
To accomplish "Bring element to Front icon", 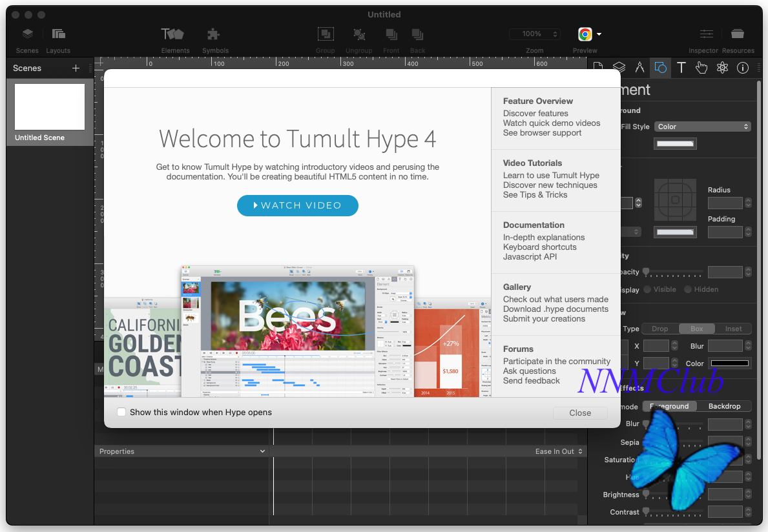I will [391, 34].
